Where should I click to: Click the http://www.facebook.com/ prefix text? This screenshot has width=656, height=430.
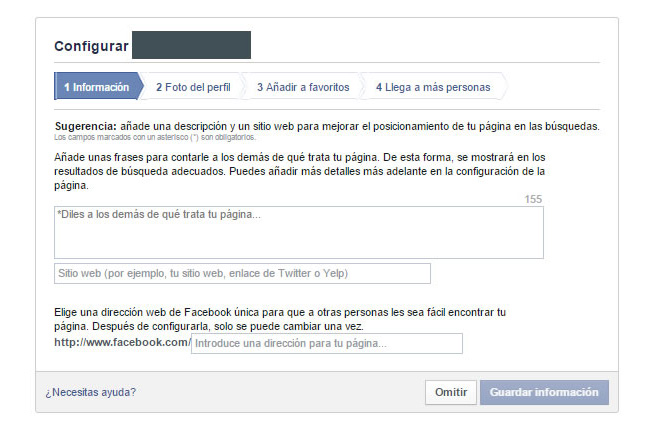point(122,342)
